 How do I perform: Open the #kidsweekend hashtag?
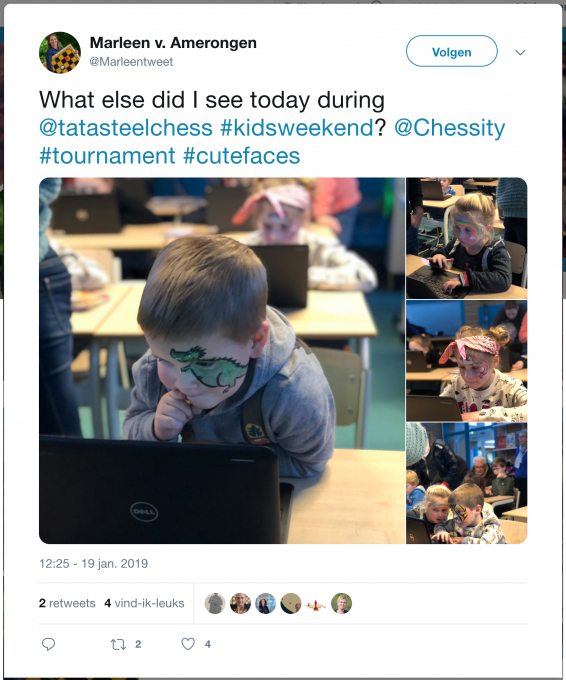[x=297, y=128]
